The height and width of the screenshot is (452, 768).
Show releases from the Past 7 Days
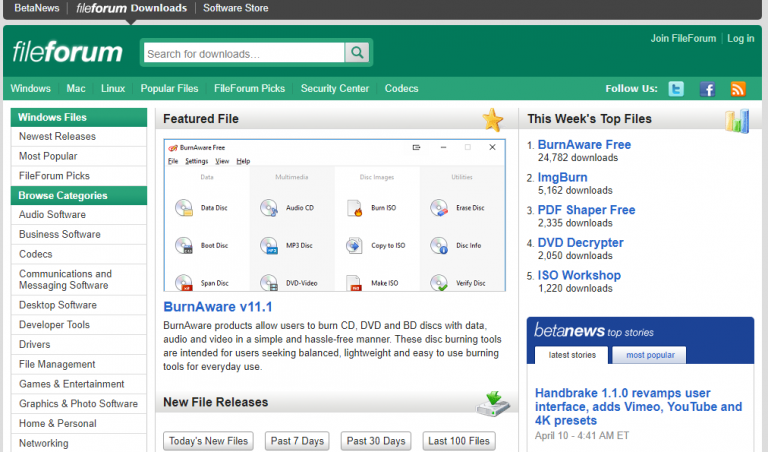[x=297, y=441]
